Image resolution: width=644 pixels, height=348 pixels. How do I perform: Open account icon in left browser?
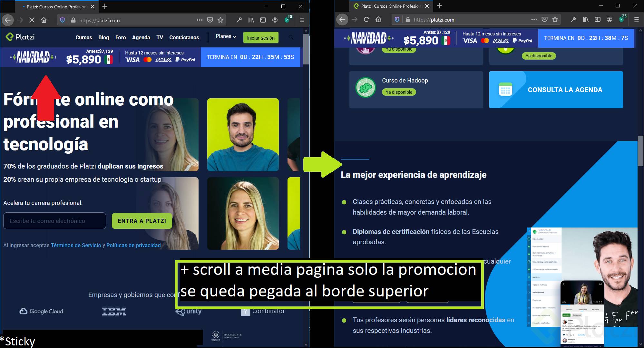(x=275, y=20)
